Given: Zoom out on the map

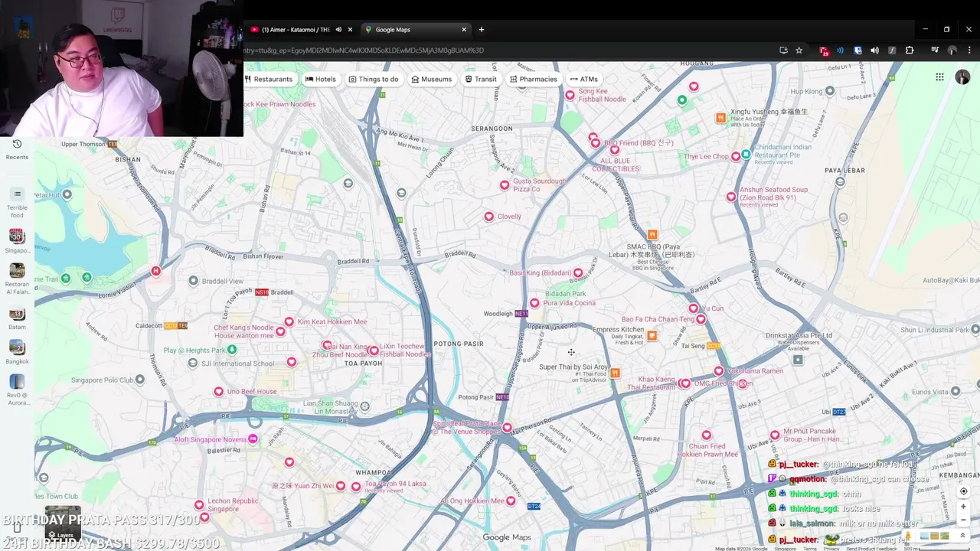Looking at the screenshot, I should click(963, 520).
